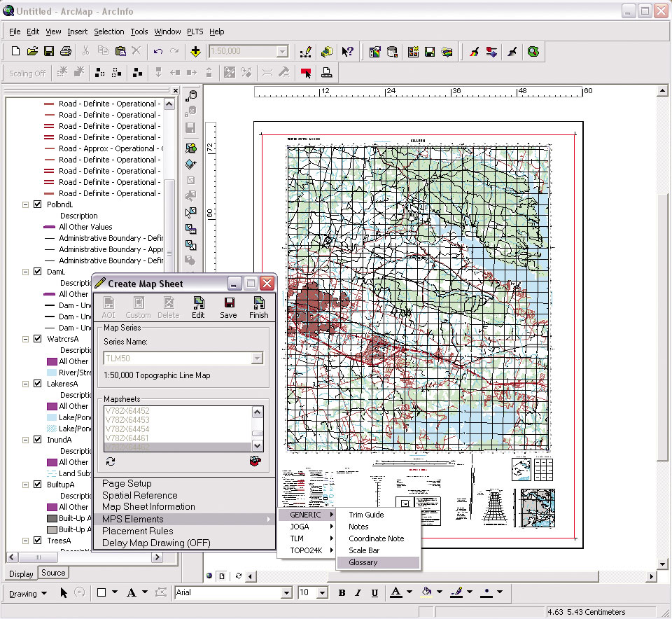This screenshot has width=672, height=619.
Task: Toggle Underline text formatting
Action: click(374, 593)
